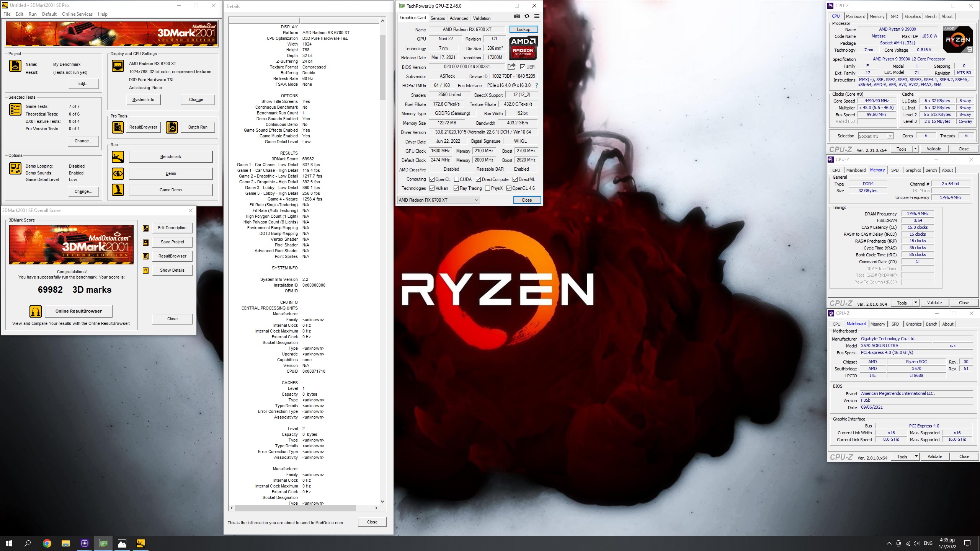The height and width of the screenshot is (551, 980).
Task: Open File Explorer from the taskbar
Action: (66, 543)
